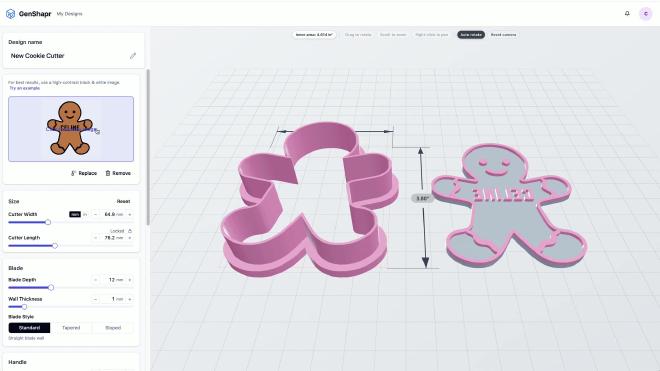
Task: Click the gingerbread stamp 3D model
Action: [508, 205]
